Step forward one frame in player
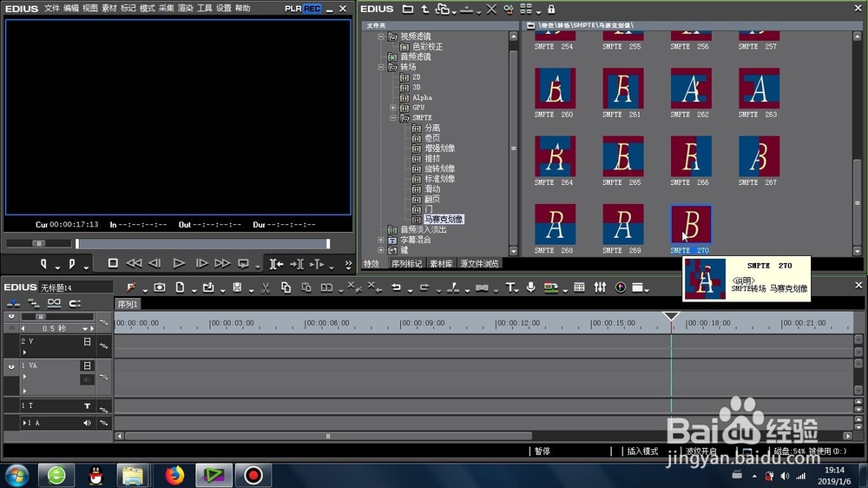Viewport: 868px width, 488px height. [201, 264]
